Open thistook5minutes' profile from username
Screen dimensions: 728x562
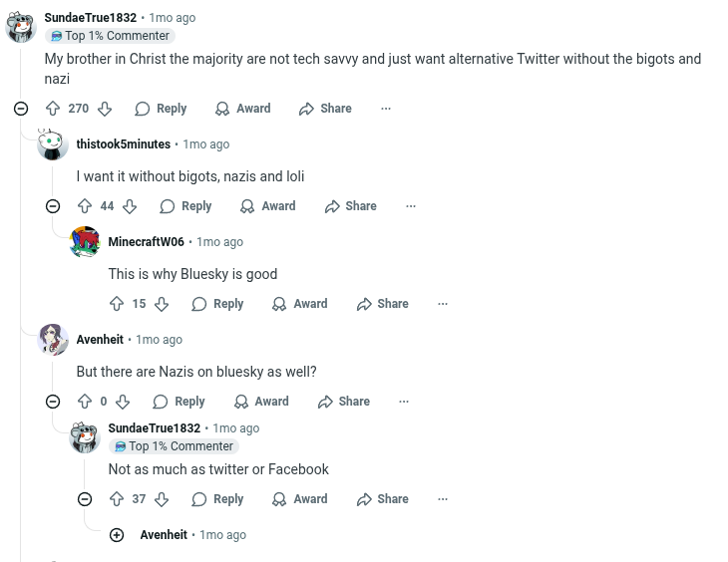pyautogui.click(x=123, y=144)
